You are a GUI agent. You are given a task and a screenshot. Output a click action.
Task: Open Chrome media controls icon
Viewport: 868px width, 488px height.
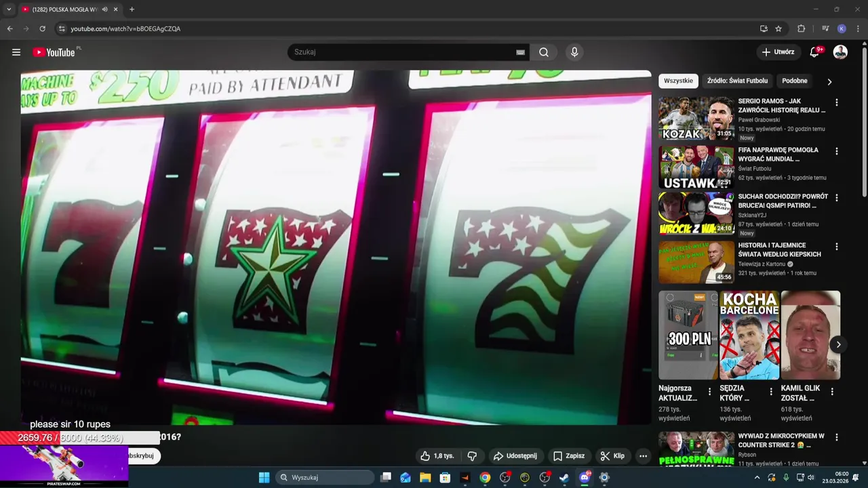[825, 28]
